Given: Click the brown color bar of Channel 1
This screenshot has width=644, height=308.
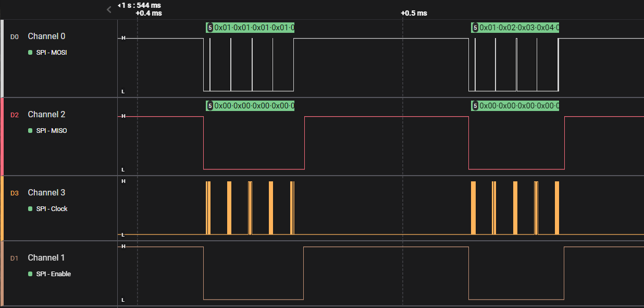Looking at the screenshot, I should pos(2,274).
